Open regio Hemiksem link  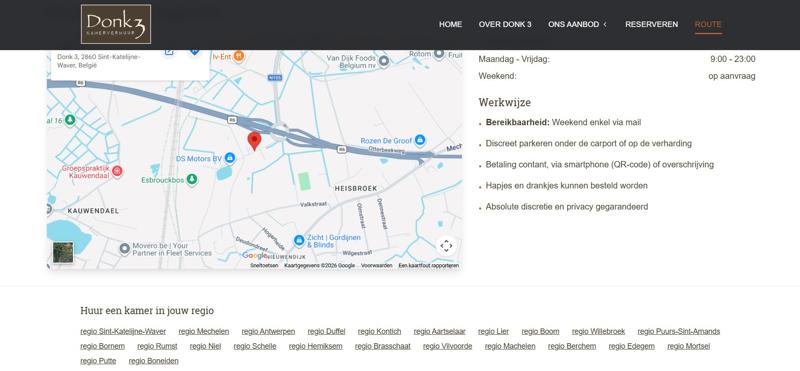[x=315, y=346]
